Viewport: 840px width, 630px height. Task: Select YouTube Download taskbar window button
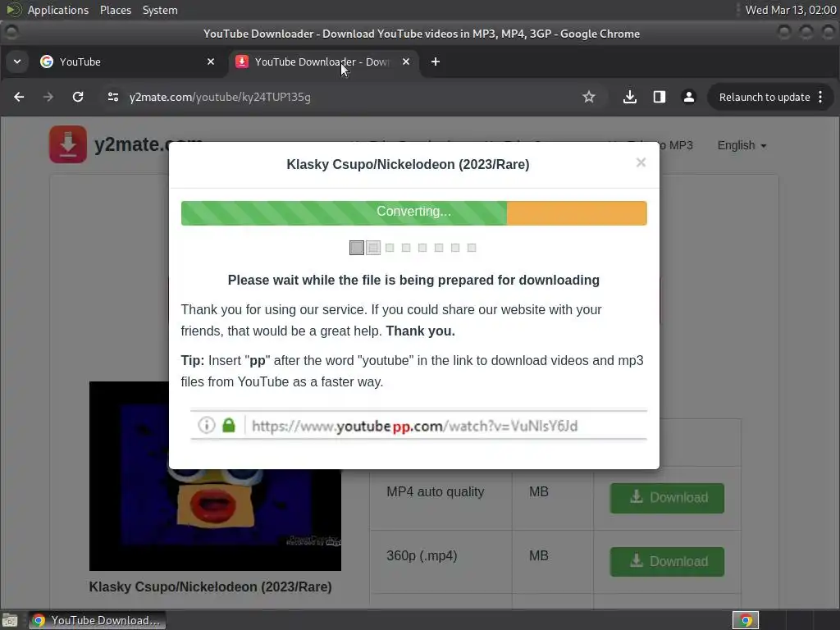coord(98,620)
